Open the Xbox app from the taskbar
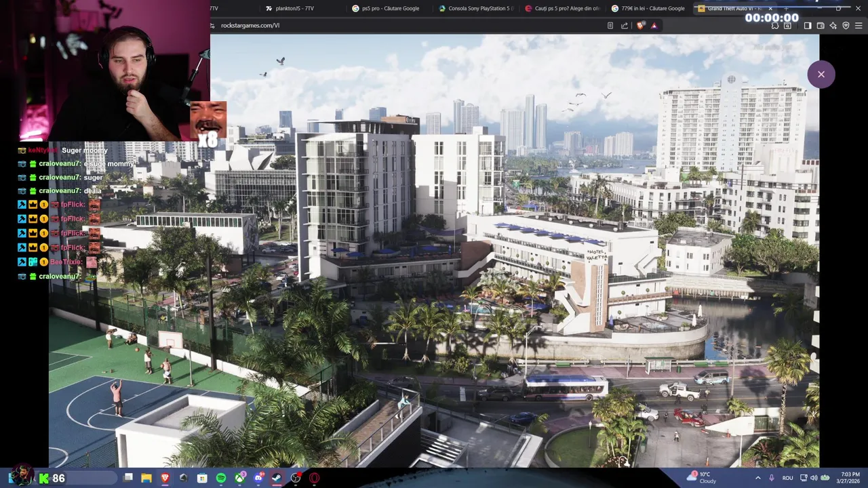868x488 pixels. pos(240,478)
